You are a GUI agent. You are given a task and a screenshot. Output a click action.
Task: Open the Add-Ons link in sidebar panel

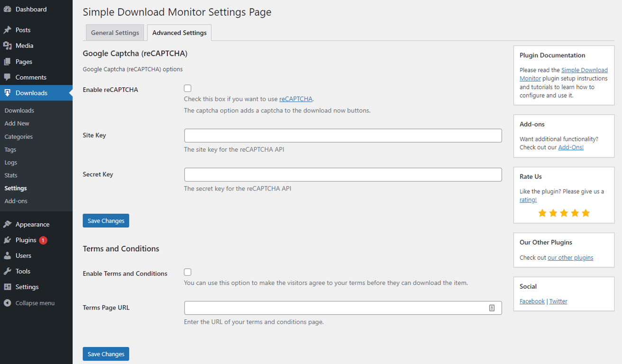tap(570, 147)
